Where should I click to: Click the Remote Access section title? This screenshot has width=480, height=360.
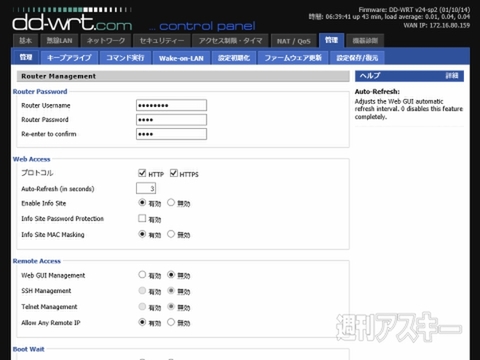coord(37,261)
